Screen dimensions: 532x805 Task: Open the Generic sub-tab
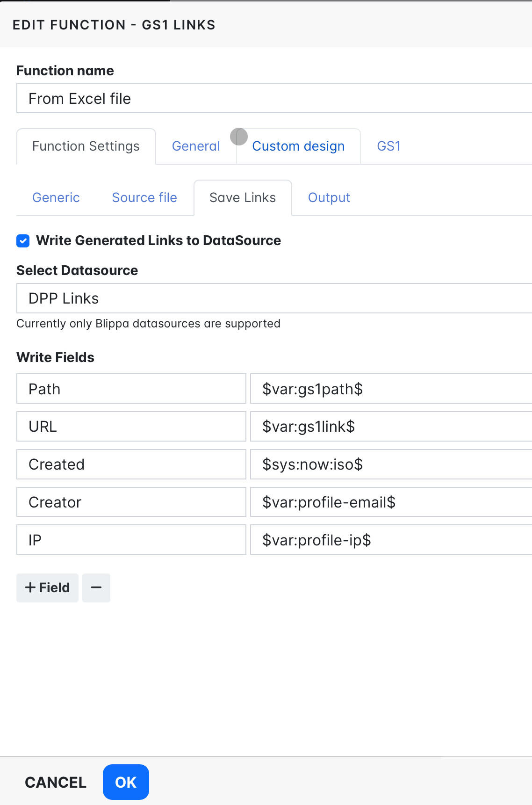click(x=56, y=198)
